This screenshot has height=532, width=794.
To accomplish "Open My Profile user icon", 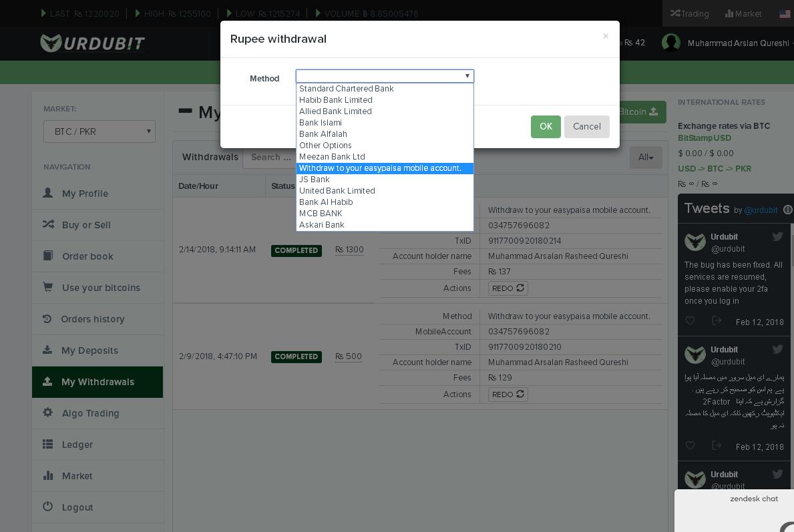I will [x=47, y=193].
